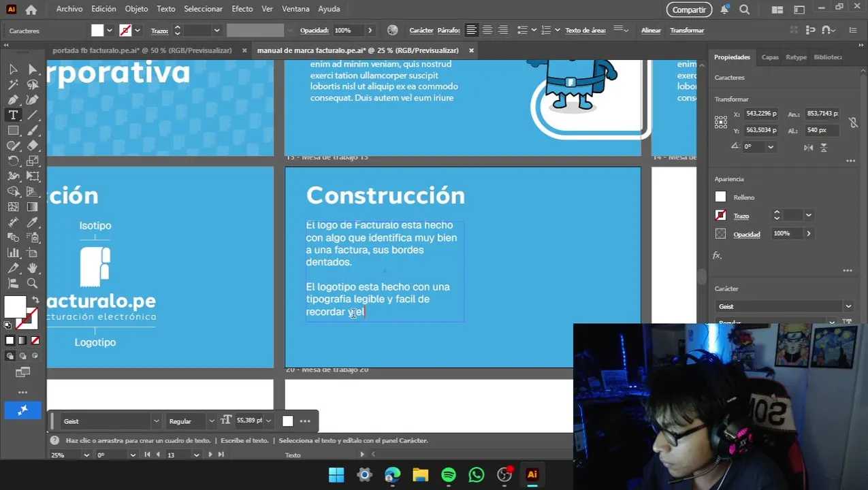Open fill color dropdown in control bar

coord(110,30)
